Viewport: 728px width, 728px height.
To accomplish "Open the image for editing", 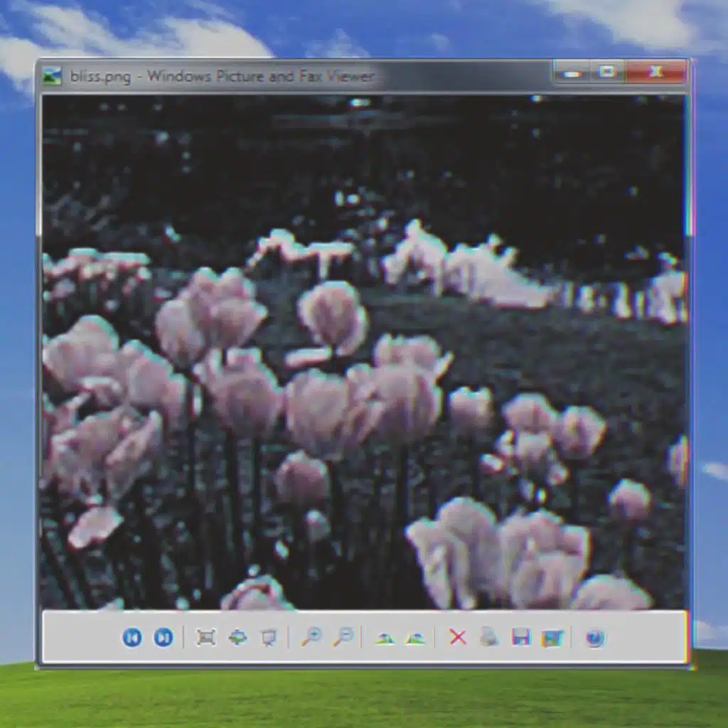I will pyautogui.click(x=552, y=638).
